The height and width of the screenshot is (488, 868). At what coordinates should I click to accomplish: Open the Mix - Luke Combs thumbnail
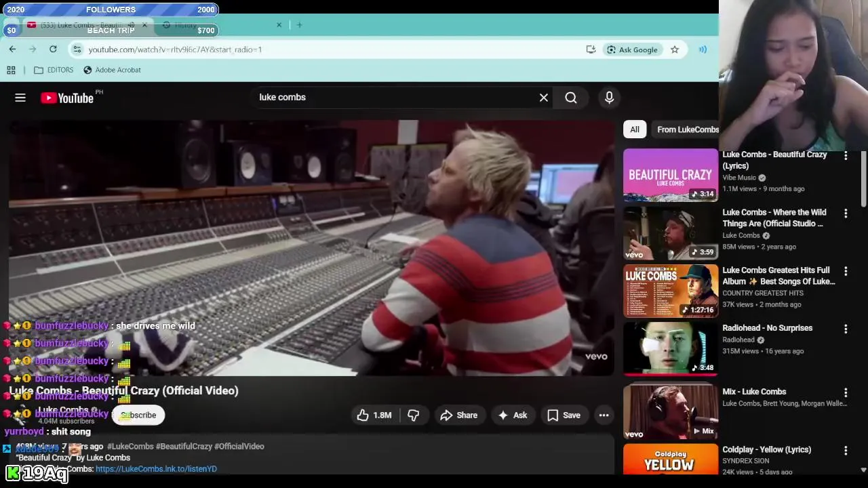tap(671, 412)
